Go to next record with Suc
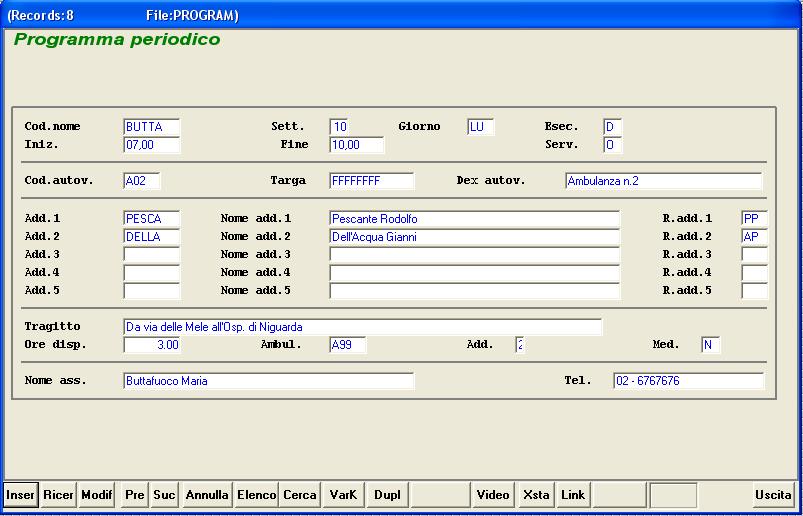This screenshot has height=516, width=803. click(164, 495)
